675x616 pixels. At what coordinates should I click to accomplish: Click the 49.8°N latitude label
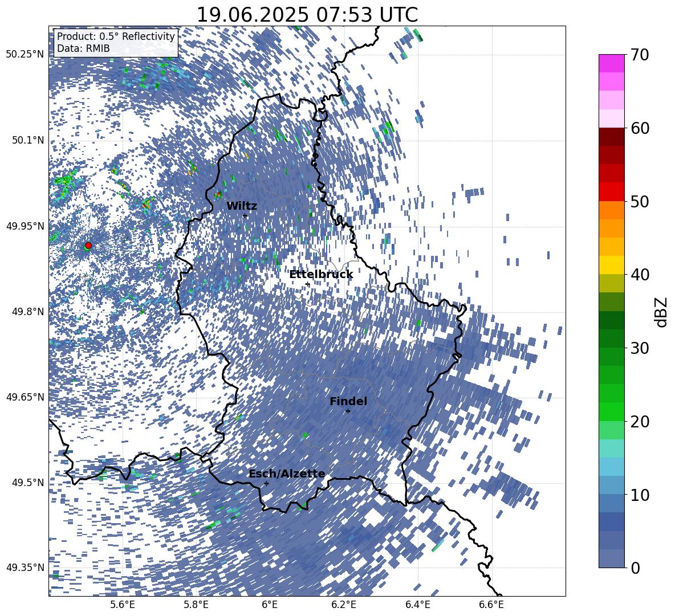coord(29,312)
